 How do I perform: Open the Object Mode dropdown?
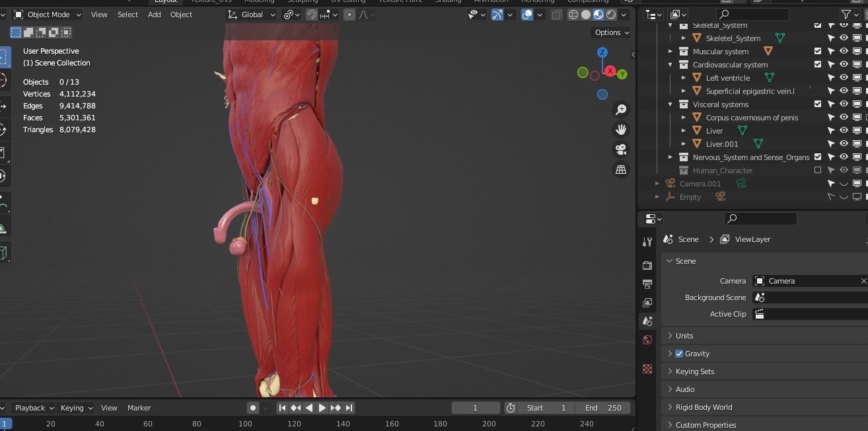47,15
